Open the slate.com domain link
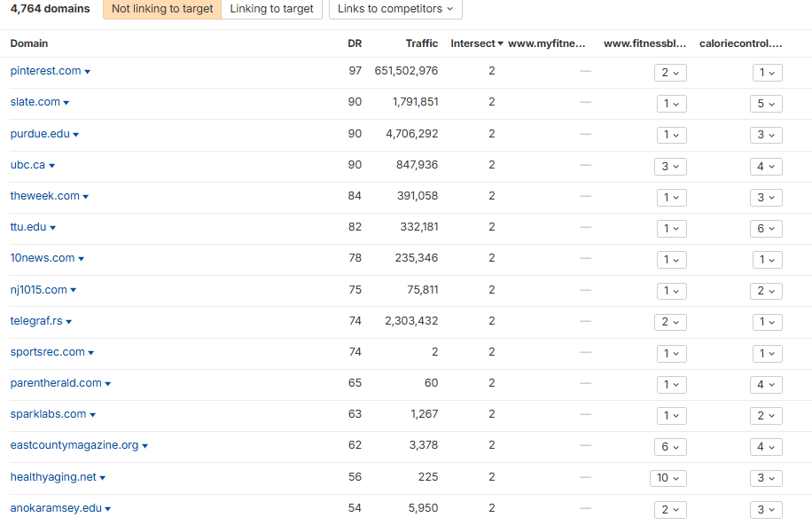 pos(35,102)
